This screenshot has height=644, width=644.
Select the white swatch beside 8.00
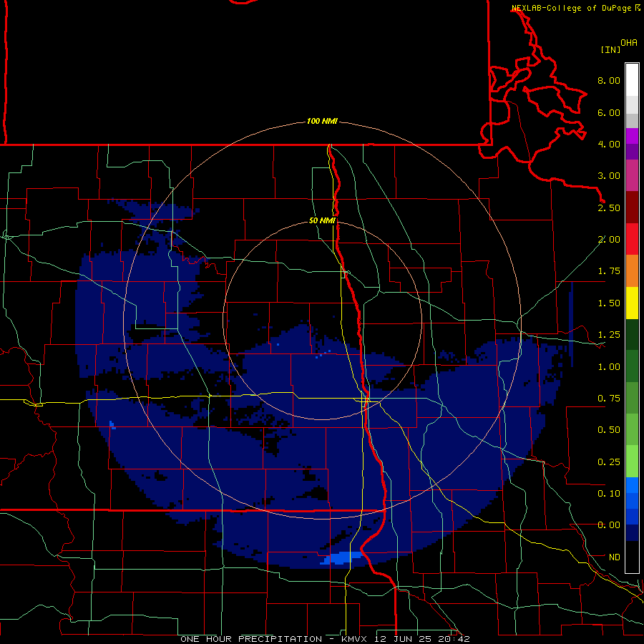[632, 80]
